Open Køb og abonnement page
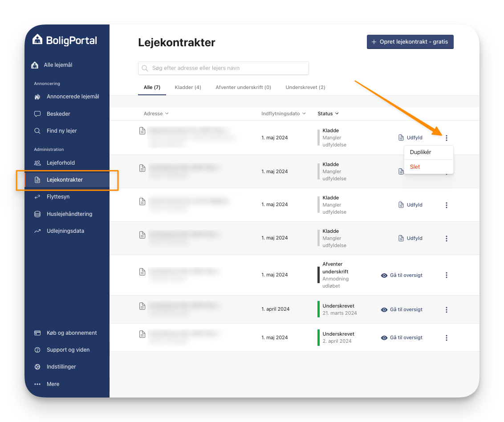The width and height of the screenshot is (504, 422). [x=71, y=333]
